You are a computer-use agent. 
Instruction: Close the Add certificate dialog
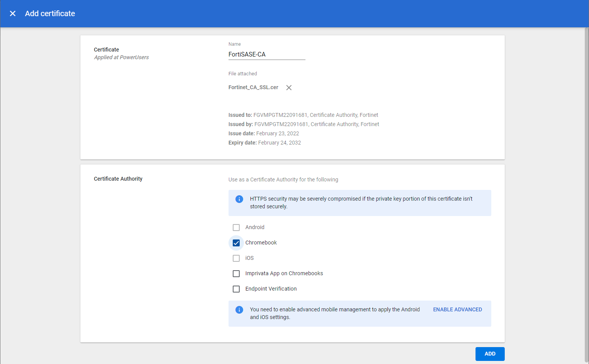pos(13,13)
